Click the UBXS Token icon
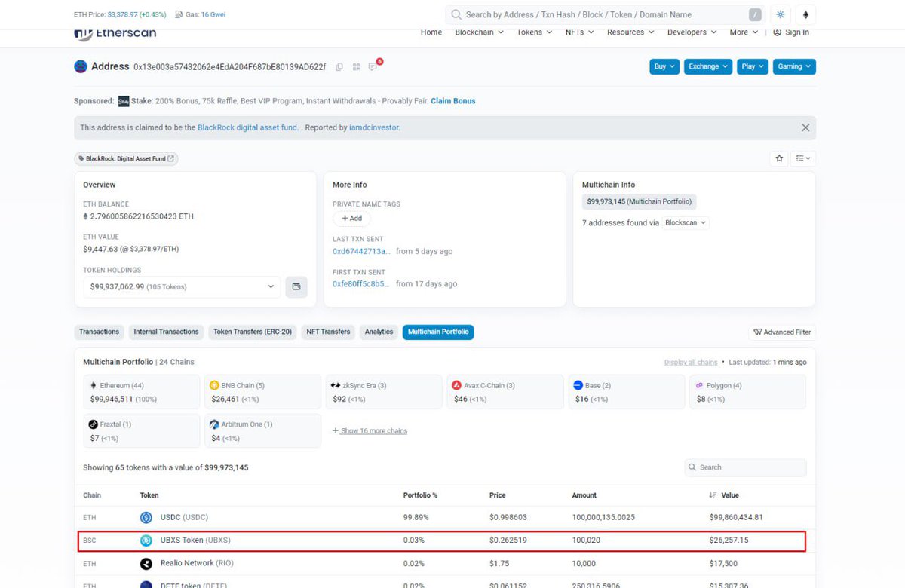 pos(146,541)
